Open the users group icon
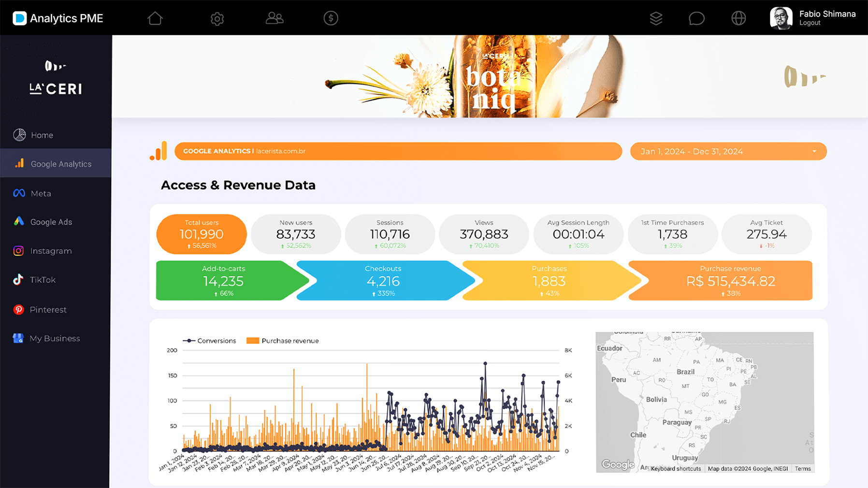Image resolution: width=868 pixels, height=488 pixels. [x=275, y=18]
